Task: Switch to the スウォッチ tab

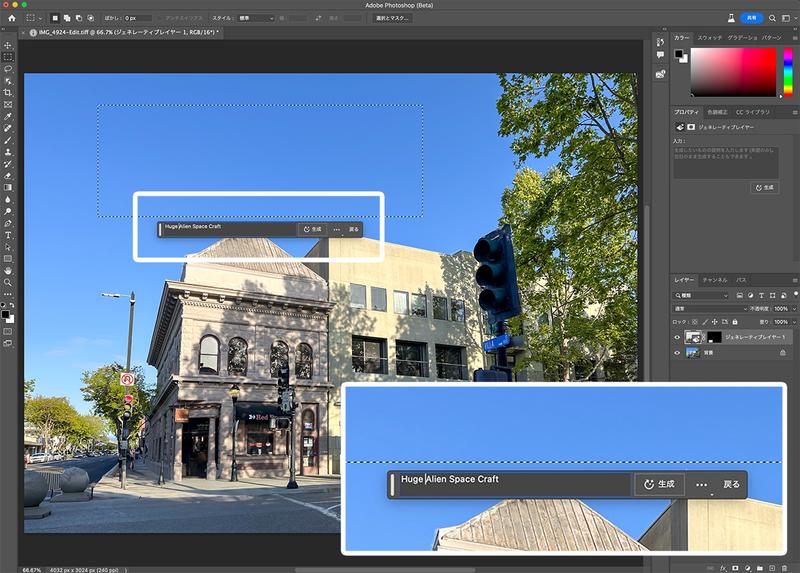Action: pos(709,38)
